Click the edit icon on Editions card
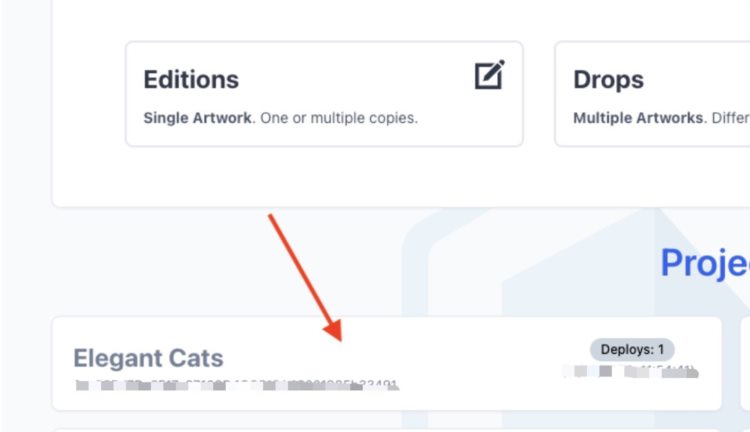Image resolution: width=750 pixels, height=432 pixels. [x=489, y=76]
